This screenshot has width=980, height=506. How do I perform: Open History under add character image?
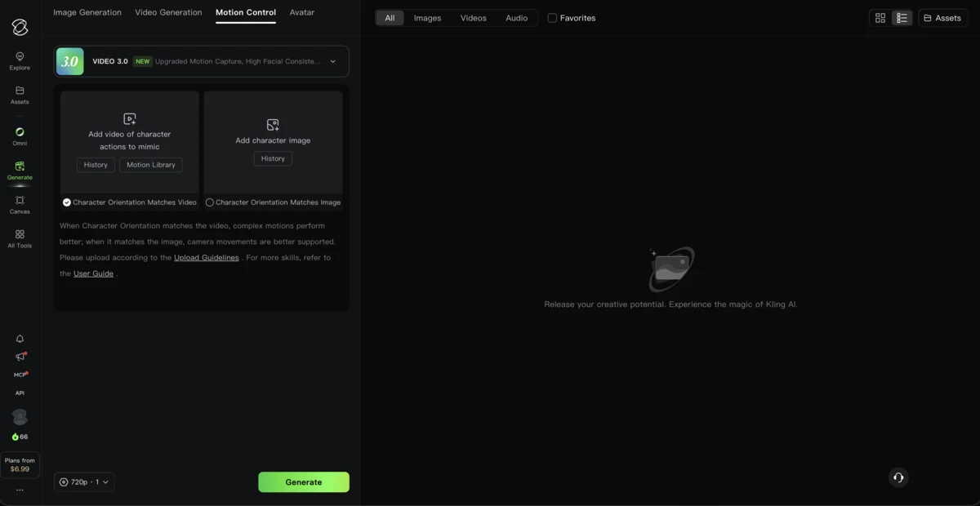pos(273,158)
